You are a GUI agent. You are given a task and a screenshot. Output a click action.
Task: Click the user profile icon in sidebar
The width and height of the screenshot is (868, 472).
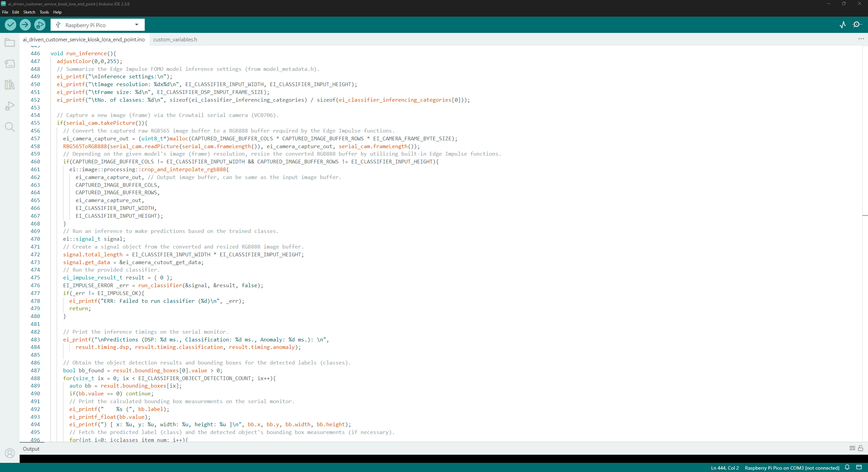tap(10, 453)
